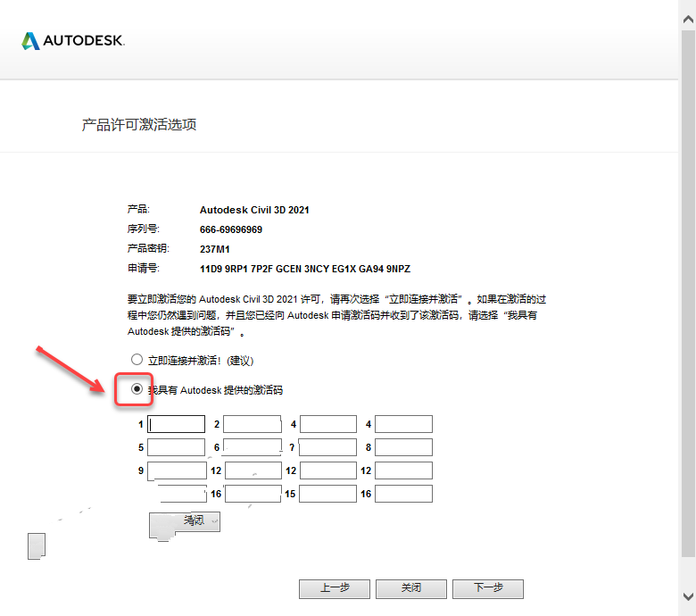Click the request code starting with 11D9 9RP1
Viewport: 696px width, 616px height.
click(x=305, y=269)
